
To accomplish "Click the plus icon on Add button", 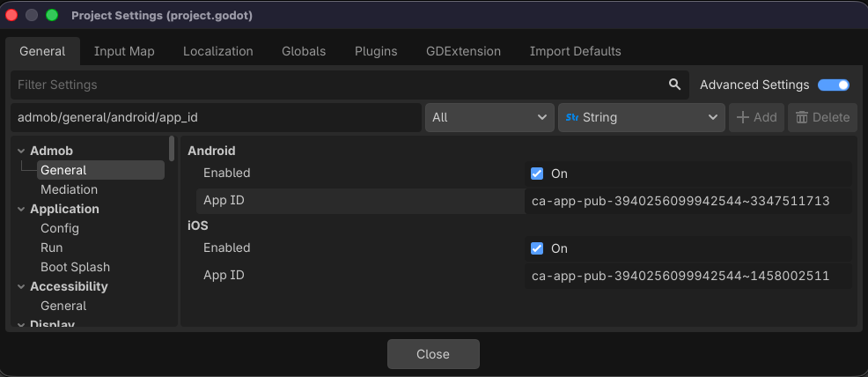I will [742, 117].
